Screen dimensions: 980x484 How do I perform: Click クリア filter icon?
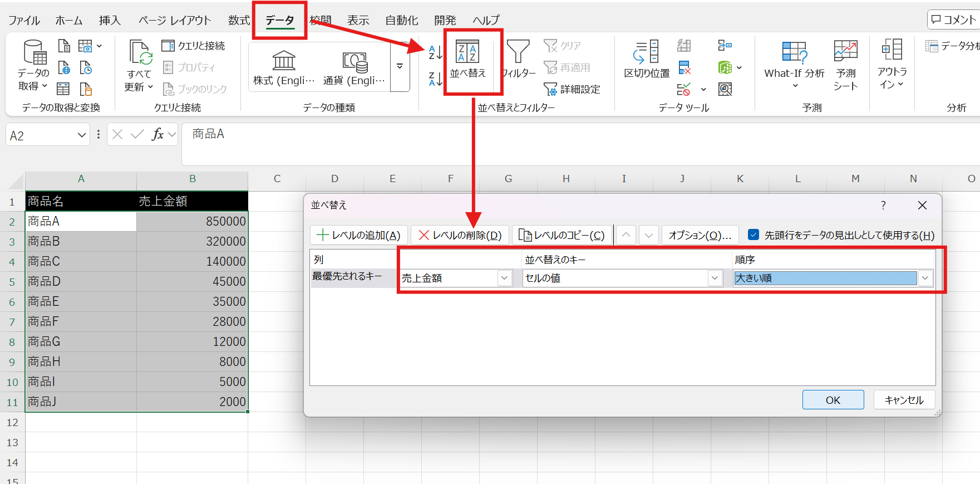point(563,46)
